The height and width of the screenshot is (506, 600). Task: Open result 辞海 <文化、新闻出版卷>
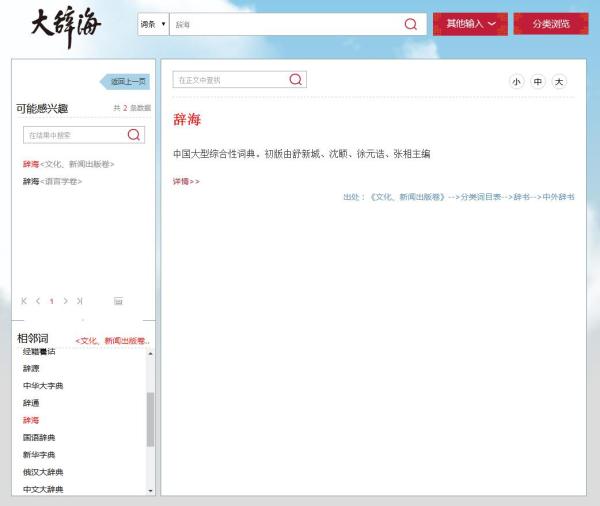(68, 164)
